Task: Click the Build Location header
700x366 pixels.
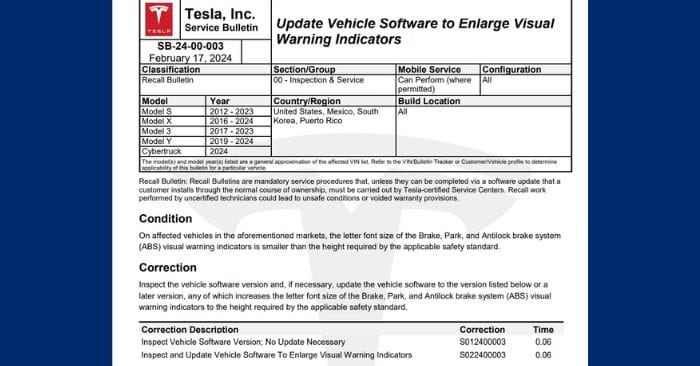Action: 483,101
